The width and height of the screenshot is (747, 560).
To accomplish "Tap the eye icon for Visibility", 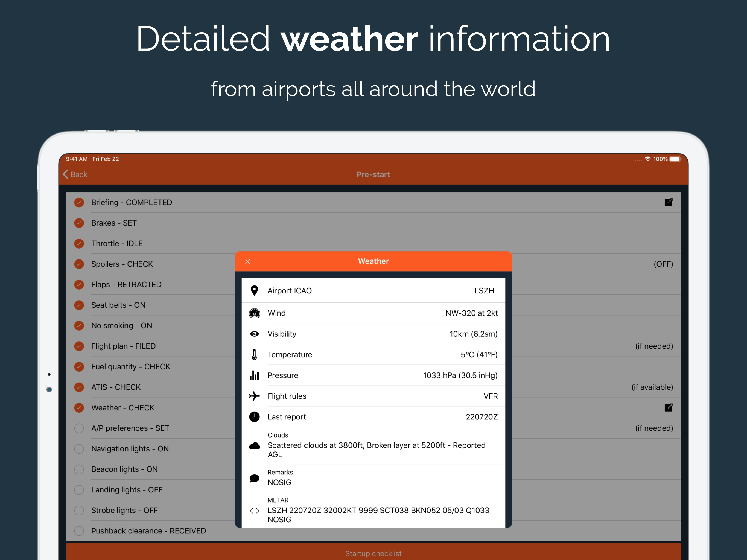I will tap(254, 334).
